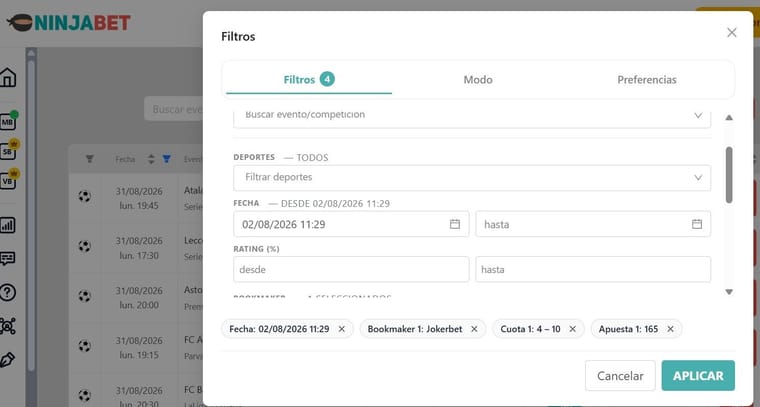Click the filters panel scrollbar thumb

click(x=728, y=174)
